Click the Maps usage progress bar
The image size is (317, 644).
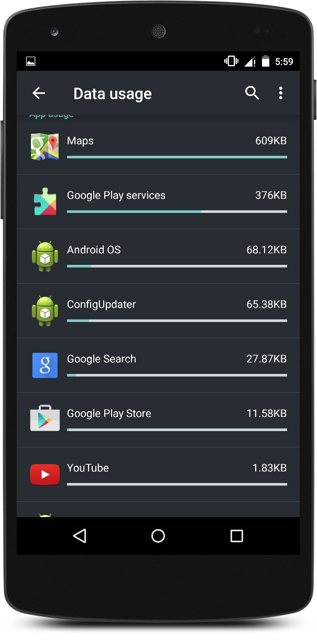tap(177, 157)
